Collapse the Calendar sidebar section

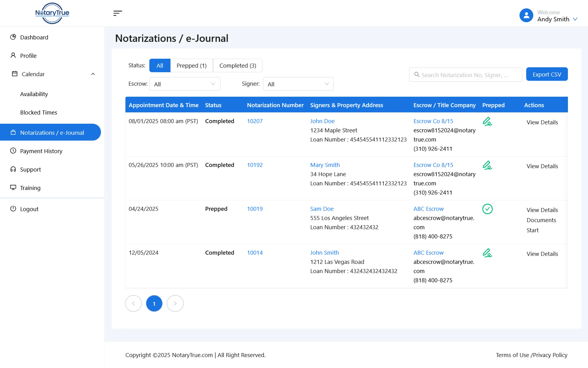coord(93,74)
